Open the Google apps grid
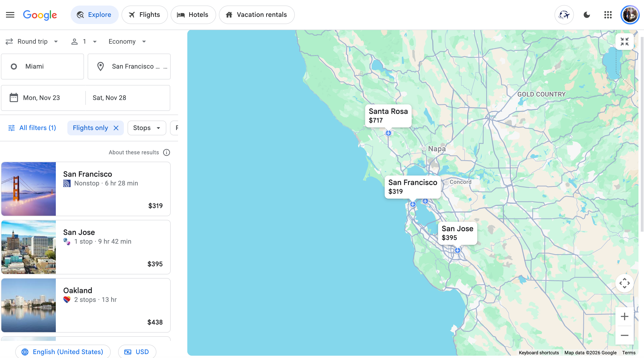This screenshot has width=644, height=358. point(608,15)
